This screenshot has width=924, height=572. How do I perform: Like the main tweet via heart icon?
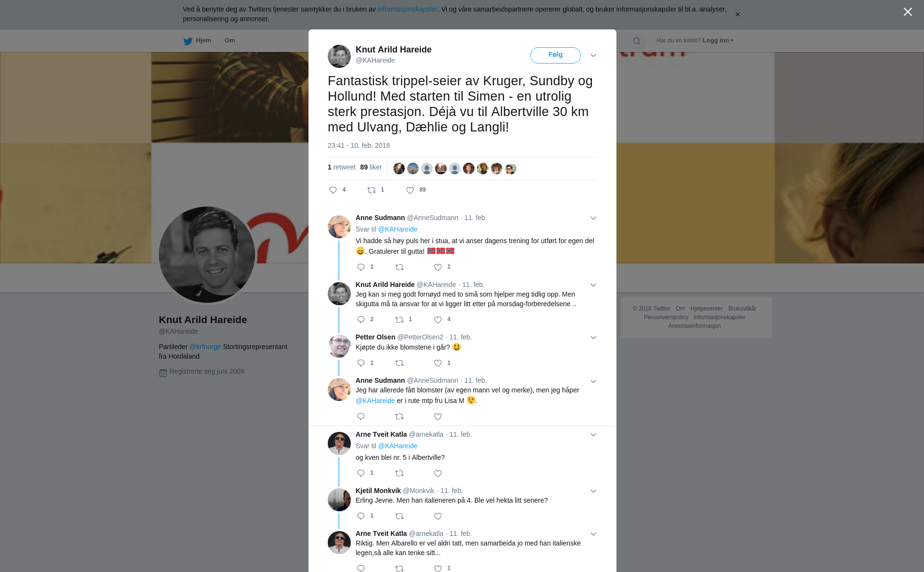pyautogui.click(x=410, y=190)
